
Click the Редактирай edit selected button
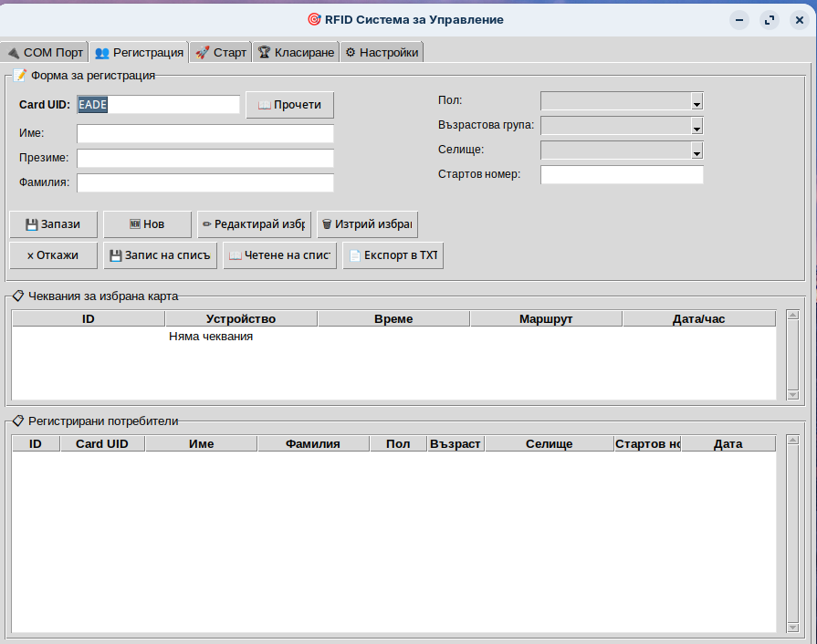(x=254, y=224)
